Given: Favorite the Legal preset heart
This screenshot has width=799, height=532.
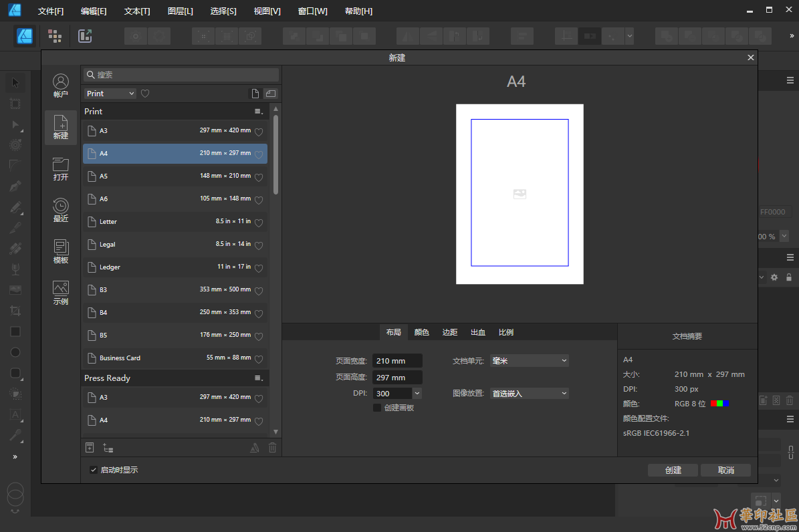Looking at the screenshot, I should (259, 246).
